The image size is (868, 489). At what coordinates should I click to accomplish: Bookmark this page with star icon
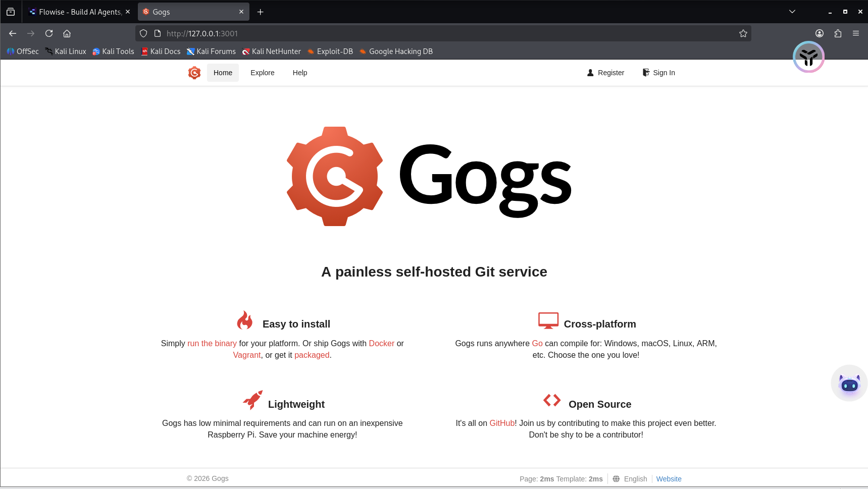[743, 33]
